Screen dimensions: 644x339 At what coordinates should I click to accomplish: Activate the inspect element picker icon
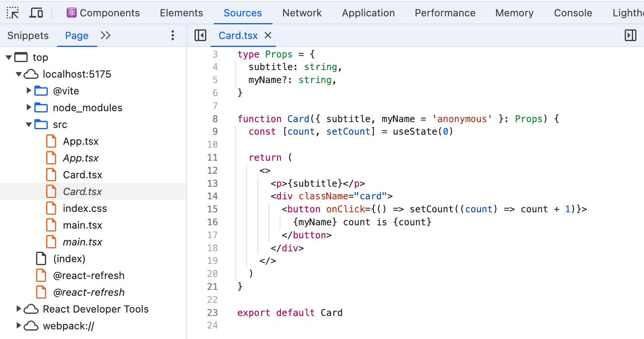click(13, 13)
